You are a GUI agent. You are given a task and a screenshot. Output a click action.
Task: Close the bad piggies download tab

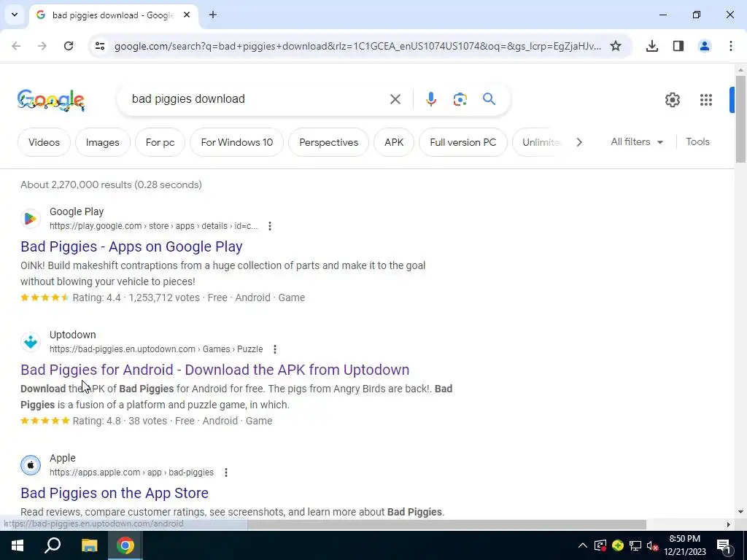(187, 15)
